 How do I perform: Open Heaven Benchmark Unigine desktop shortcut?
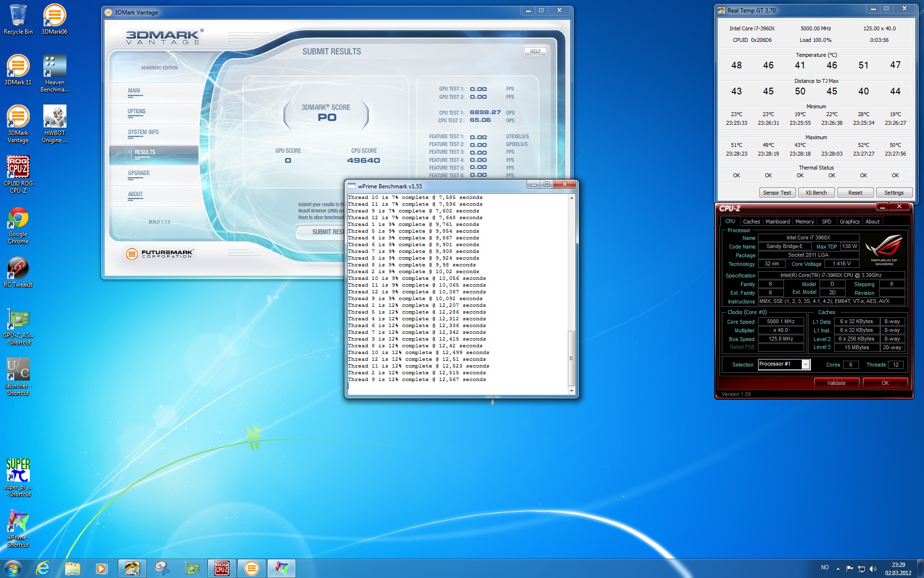[x=54, y=73]
